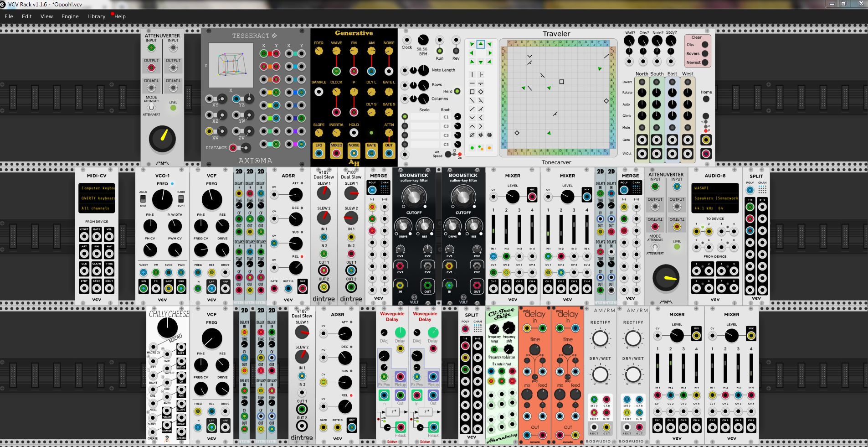
Task: Select the north-facing rover arrow in Traveler
Action: [481, 44]
